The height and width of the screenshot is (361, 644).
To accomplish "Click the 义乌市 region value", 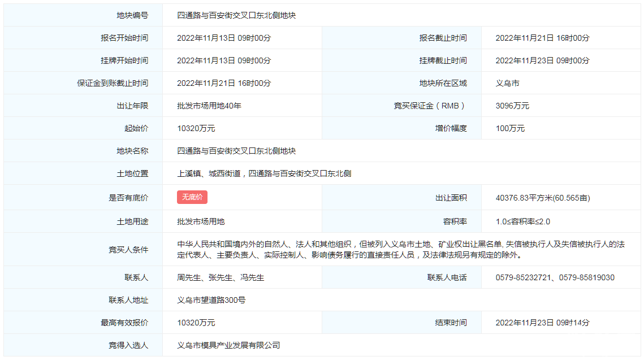I will click(x=507, y=83).
